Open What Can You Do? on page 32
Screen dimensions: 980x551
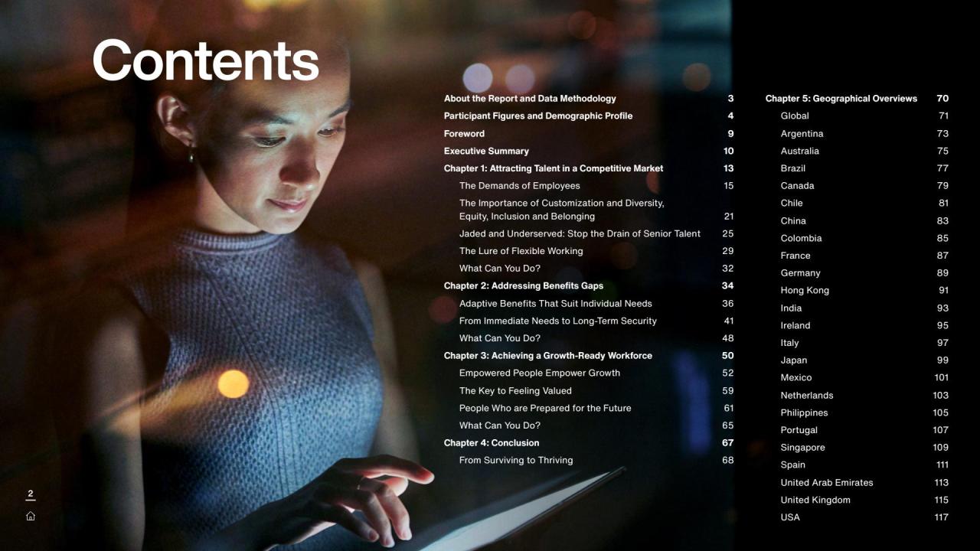point(500,269)
